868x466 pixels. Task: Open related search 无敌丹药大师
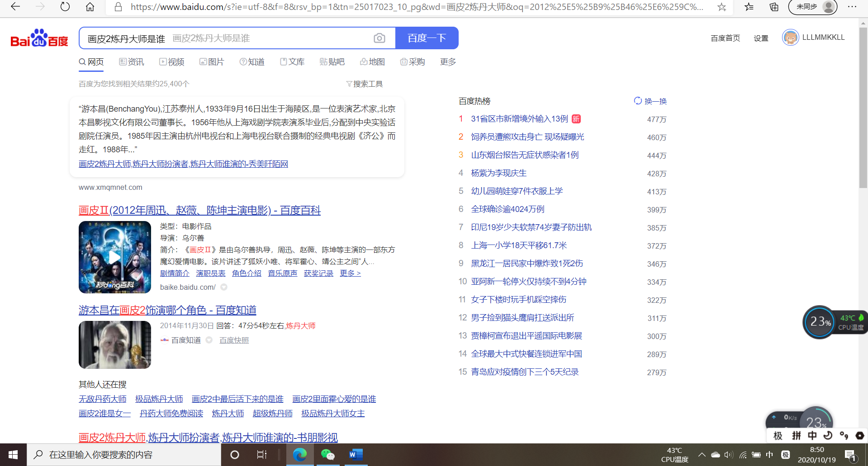point(103,399)
